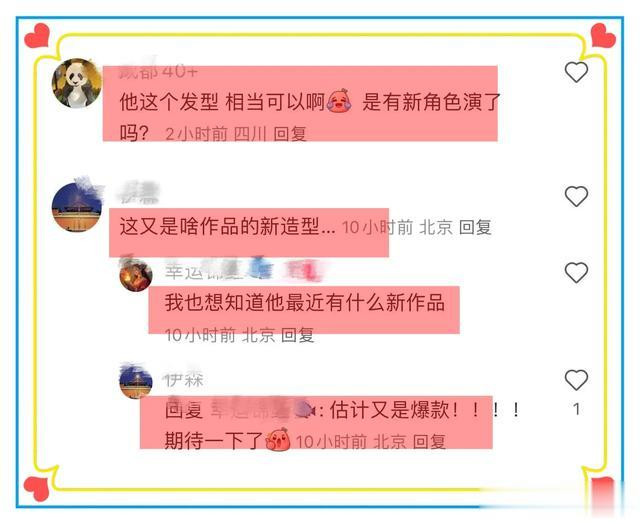Open the username ending in 40+

click(158, 72)
